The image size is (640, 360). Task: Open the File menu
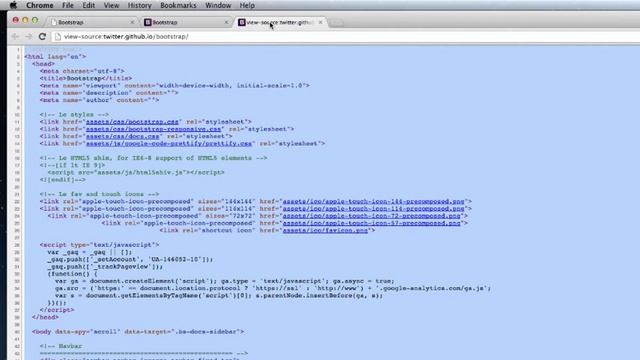(68, 5)
